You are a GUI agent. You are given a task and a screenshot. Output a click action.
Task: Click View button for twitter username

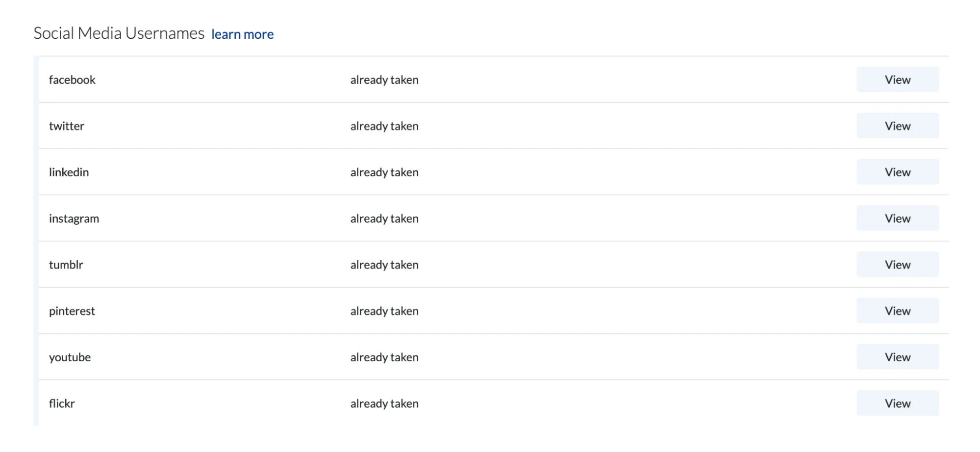(x=897, y=126)
